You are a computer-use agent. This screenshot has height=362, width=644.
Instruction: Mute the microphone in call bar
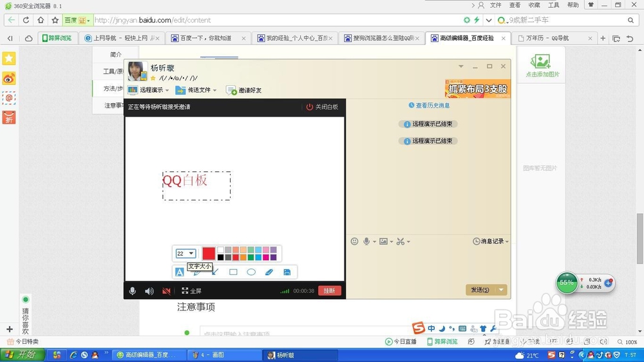coord(132,291)
